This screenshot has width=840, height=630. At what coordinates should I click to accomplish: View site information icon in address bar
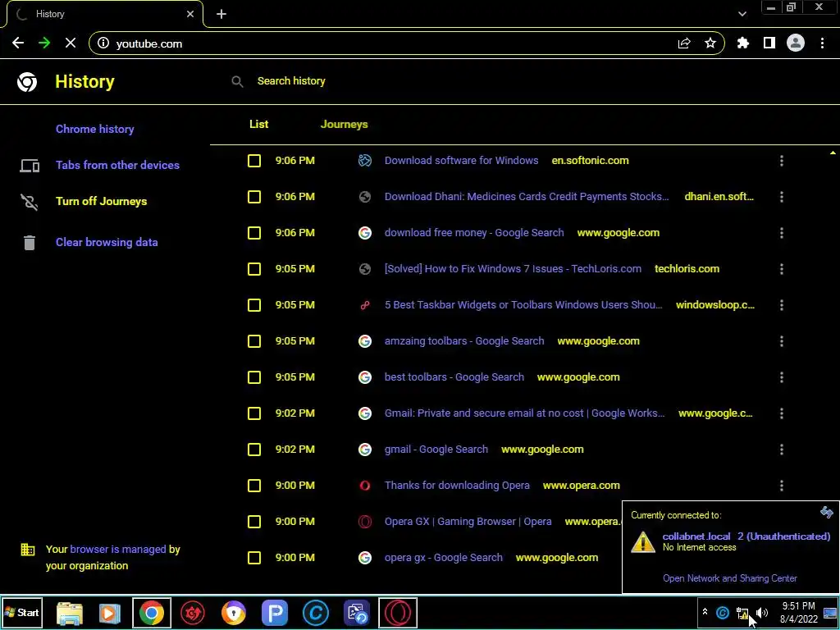coord(103,43)
